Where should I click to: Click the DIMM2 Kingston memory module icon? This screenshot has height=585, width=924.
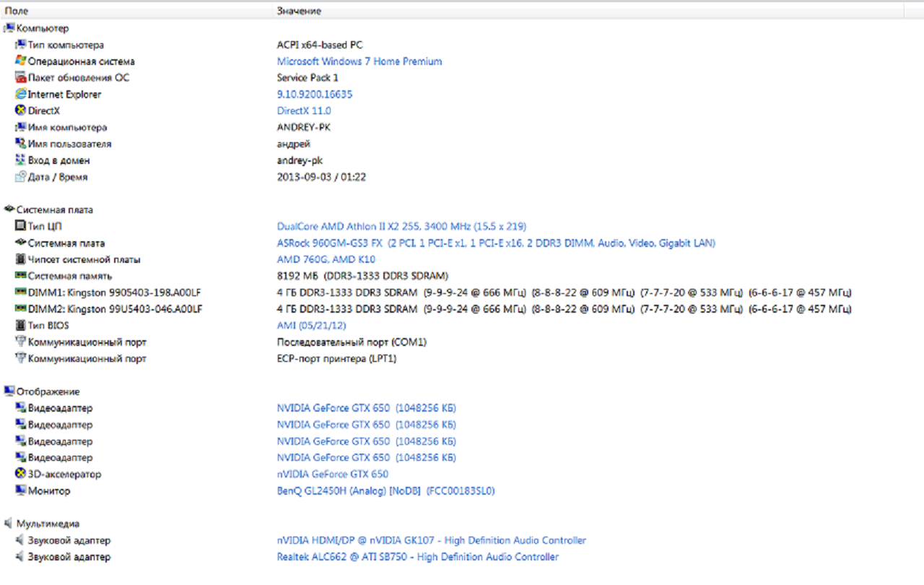pos(20,309)
